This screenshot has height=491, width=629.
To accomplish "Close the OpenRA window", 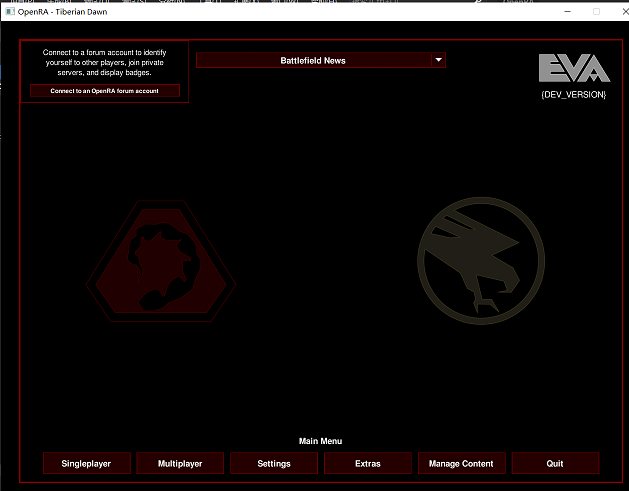I will (x=625, y=12).
